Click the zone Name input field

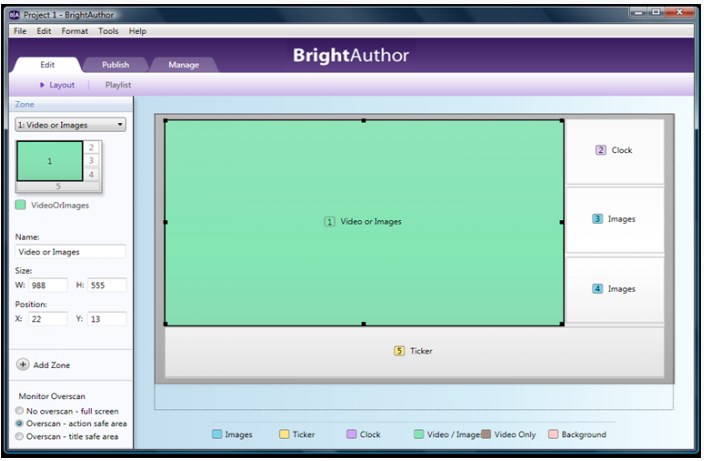pyautogui.click(x=70, y=252)
